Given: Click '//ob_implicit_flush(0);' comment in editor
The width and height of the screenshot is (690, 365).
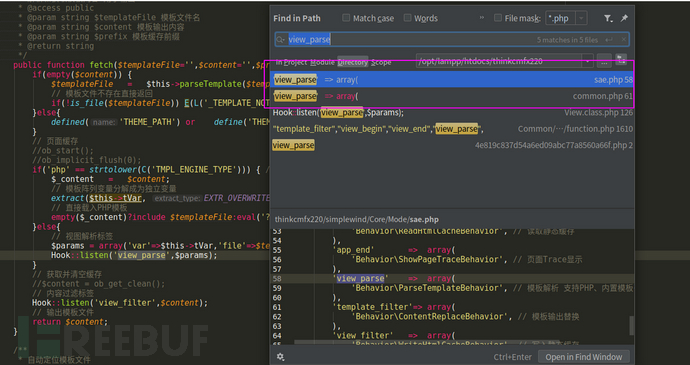Looking at the screenshot, I should click(87, 160).
